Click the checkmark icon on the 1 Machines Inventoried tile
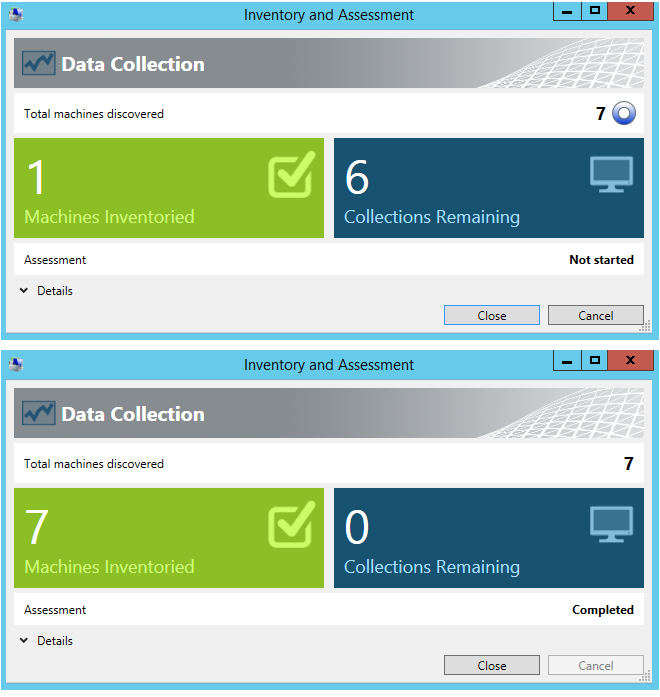The width and height of the screenshot is (660, 697). [291, 175]
